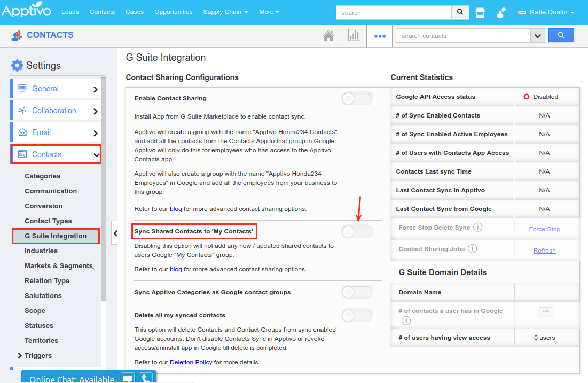Toggle Sync Shared Contacts to My Contacts
This screenshot has height=383, width=588.
(x=357, y=232)
